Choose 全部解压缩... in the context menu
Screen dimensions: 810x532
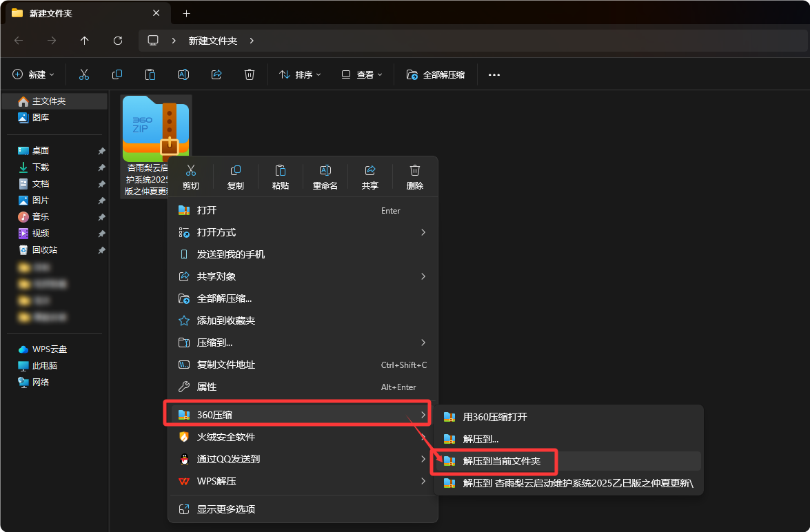303,298
